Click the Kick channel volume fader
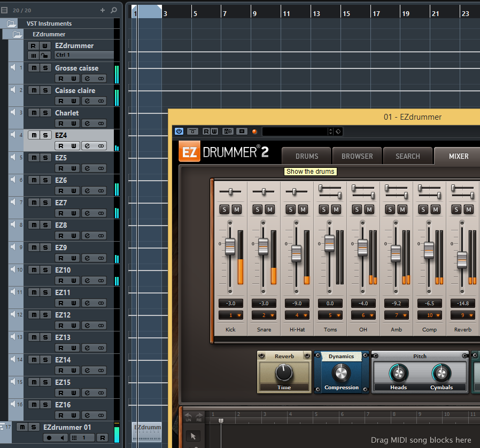Viewport: 480px width, 448px height. 230,246
